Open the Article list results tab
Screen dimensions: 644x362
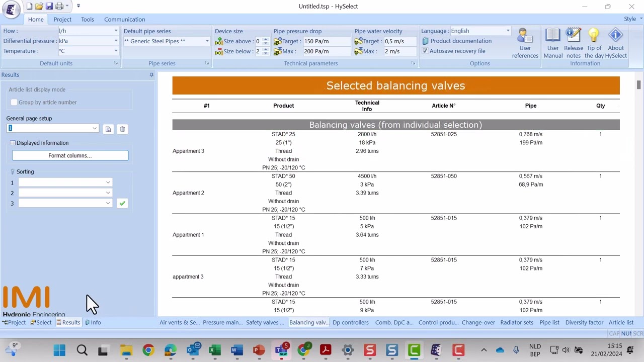tap(621, 323)
